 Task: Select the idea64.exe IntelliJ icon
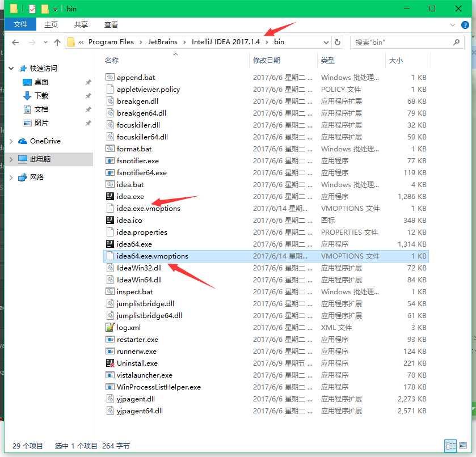click(x=110, y=244)
